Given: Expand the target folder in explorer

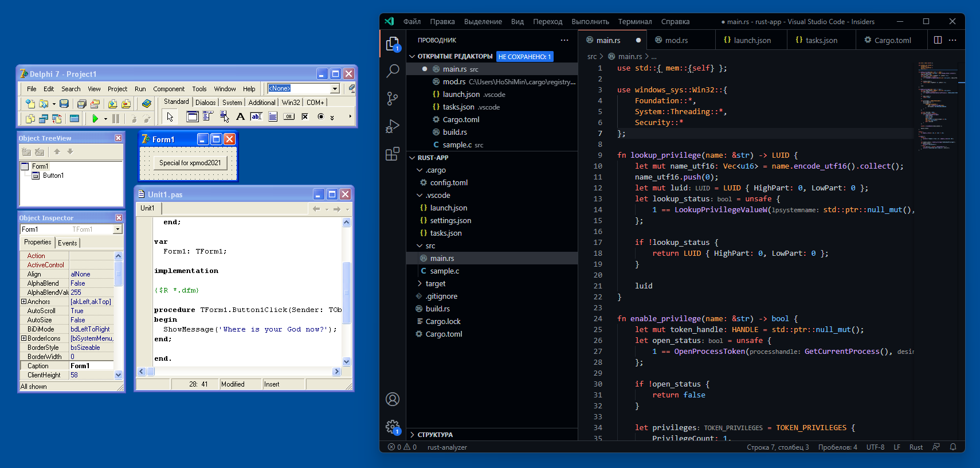Looking at the screenshot, I should pos(435,284).
